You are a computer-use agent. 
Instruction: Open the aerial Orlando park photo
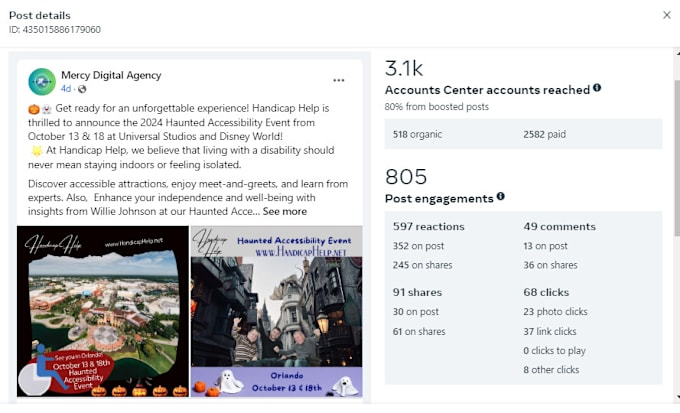click(103, 311)
